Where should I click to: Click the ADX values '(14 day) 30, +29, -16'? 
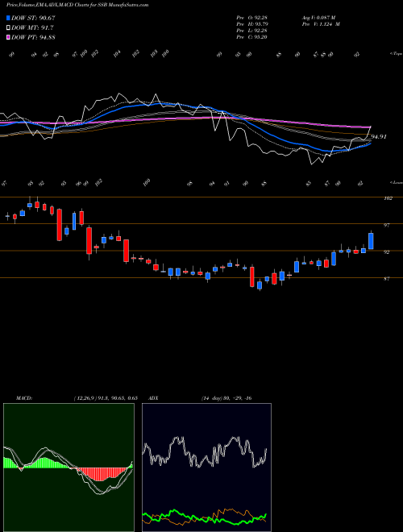pos(226,398)
